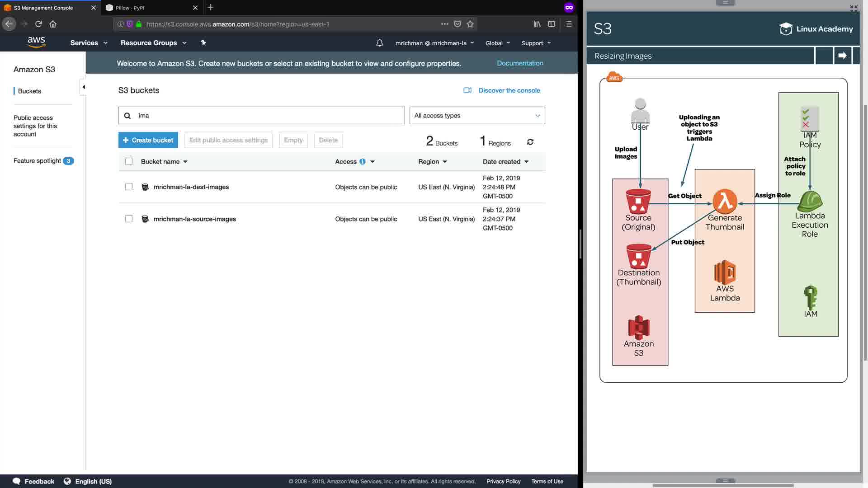Screen dimensions: 868x488
Task: Switch to the Pillow PyPI tab
Action: pos(149,8)
